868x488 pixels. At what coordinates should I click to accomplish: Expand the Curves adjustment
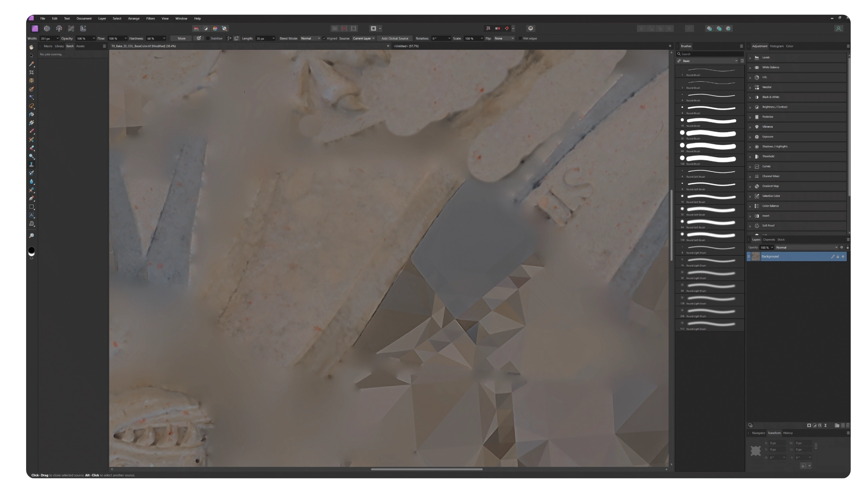[x=750, y=166]
